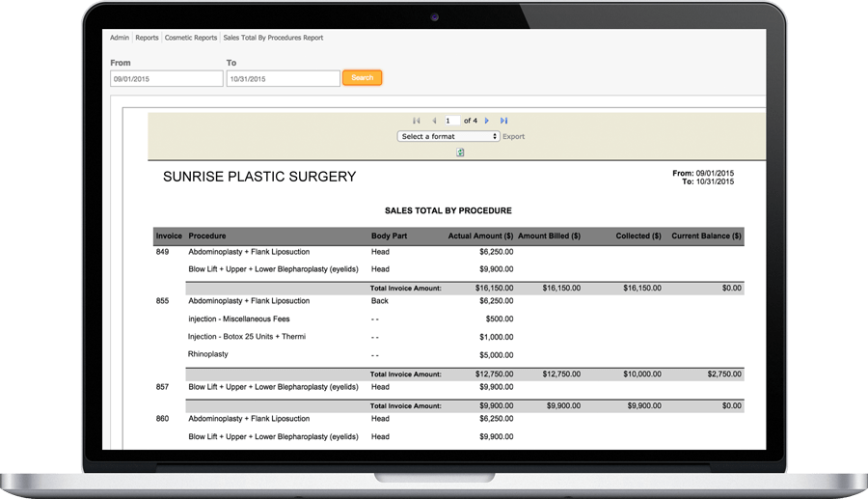Click the From date field
This screenshot has height=499, width=868.
(x=167, y=78)
